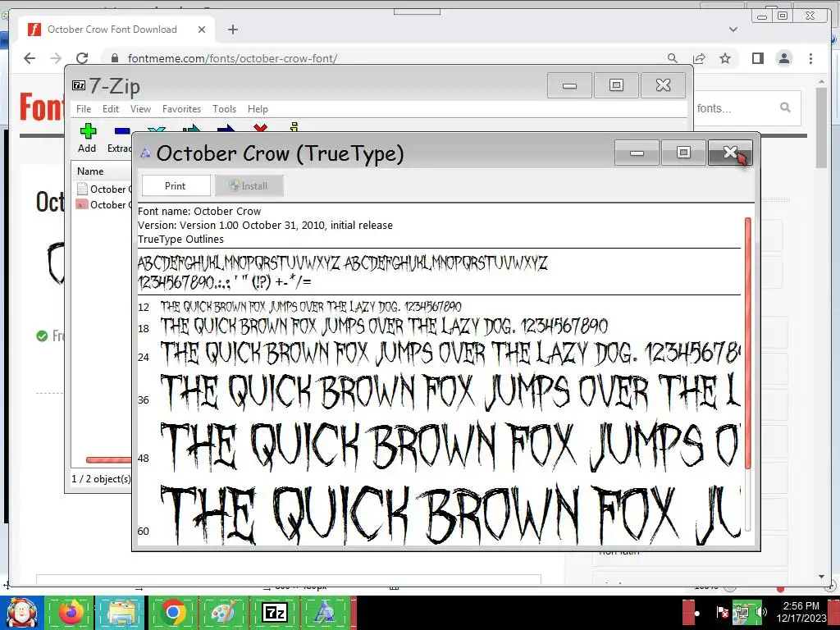This screenshot has height=630, width=840.
Task: Click the volume speaker tray icon
Action: pos(760,612)
